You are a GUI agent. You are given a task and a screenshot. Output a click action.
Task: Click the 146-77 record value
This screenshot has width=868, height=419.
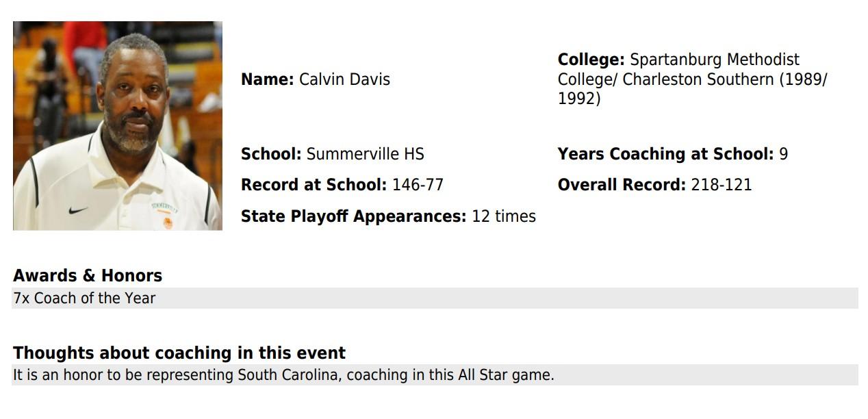[418, 185]
